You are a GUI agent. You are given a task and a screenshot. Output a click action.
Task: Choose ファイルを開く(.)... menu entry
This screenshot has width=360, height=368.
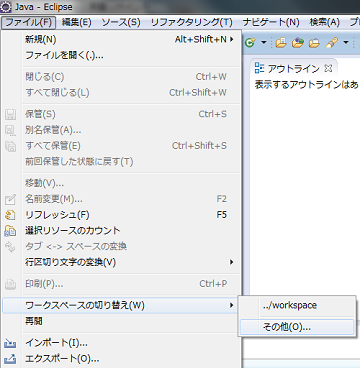click(x=121, y=55)
